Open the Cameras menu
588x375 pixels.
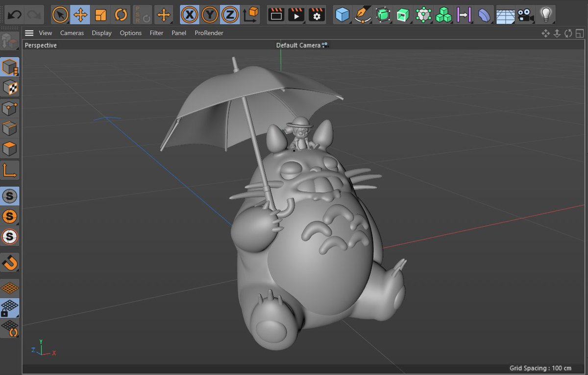72,33
